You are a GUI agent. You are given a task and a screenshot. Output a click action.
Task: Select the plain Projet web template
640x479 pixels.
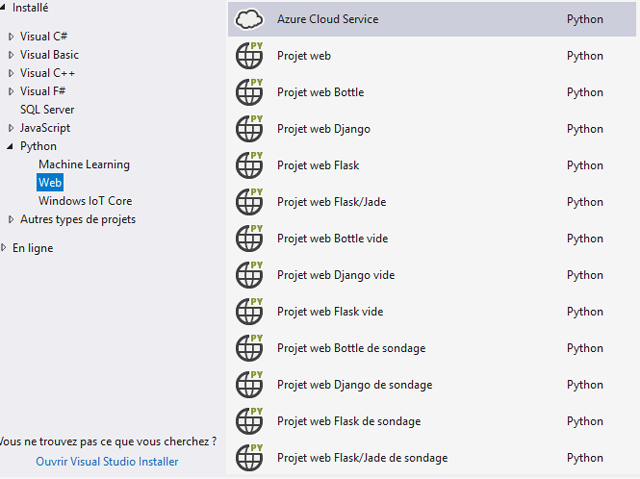click(304, 56)
